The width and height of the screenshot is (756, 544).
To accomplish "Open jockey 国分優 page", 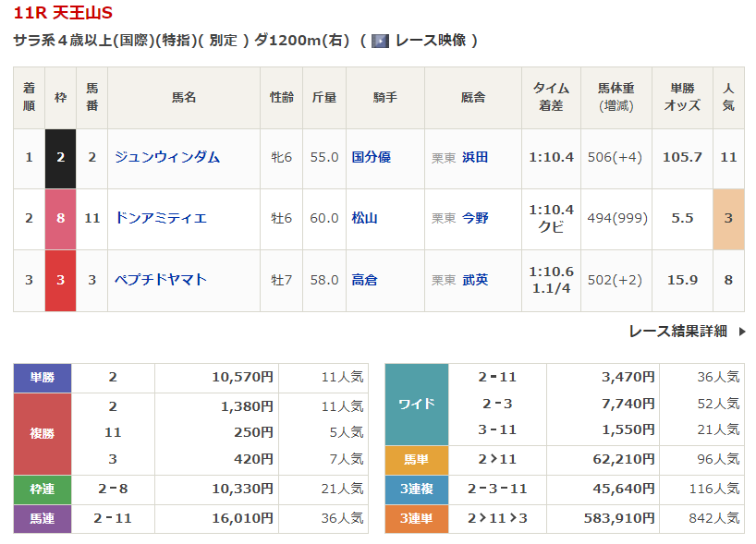I will (x=372, y=157).
